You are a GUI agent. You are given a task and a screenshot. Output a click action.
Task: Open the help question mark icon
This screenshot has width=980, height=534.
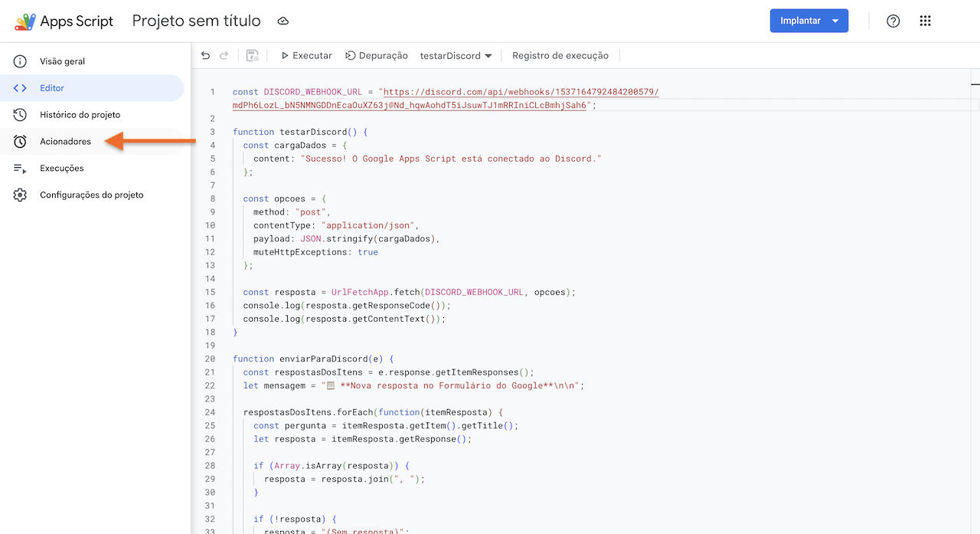[x=893, y=21]
